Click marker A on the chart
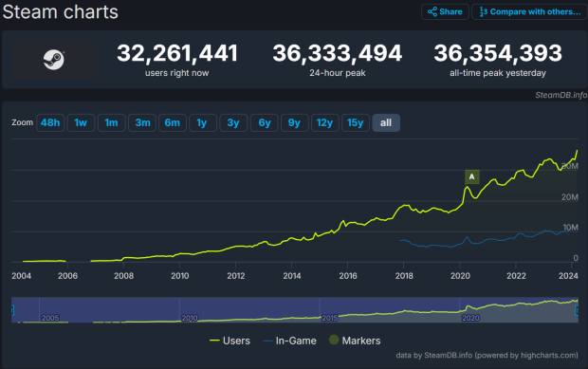The height and width of the screenshot is (369, 588). click(471, 176)
